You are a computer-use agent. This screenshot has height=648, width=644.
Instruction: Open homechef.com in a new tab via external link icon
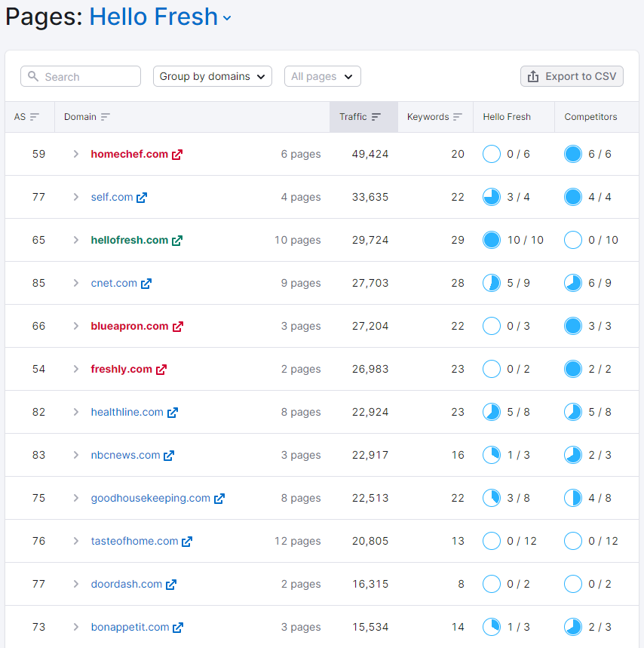point(178,153)
